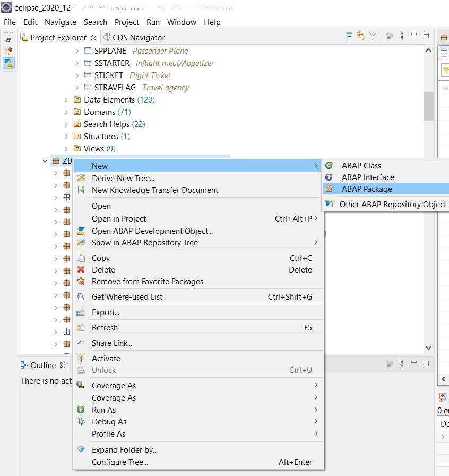This screenshot has height=476, width=449.
Task: Toggle Link with Editor in Project Explorer
Action: coord(360,37)
